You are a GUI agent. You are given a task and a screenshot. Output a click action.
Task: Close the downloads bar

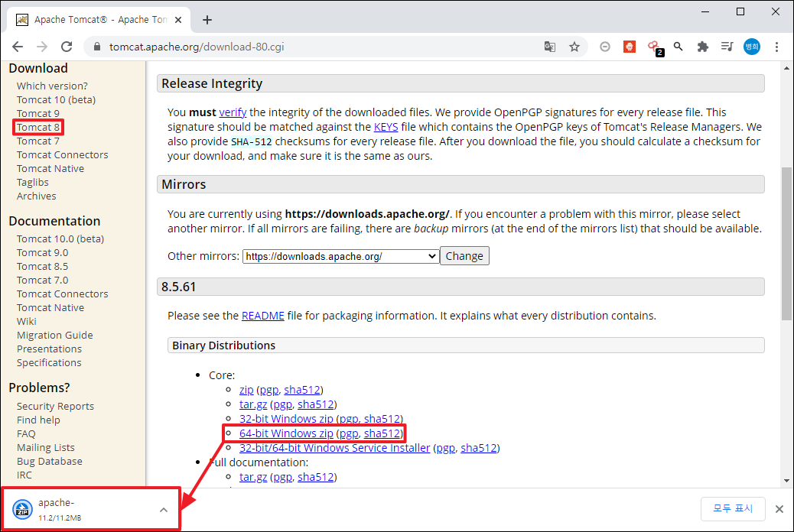coord(779,509)
